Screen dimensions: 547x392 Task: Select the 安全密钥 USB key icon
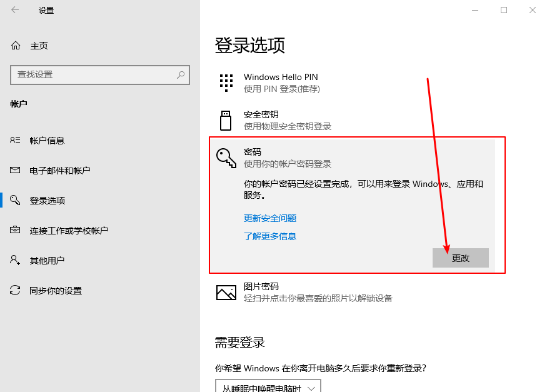(226, 120)
